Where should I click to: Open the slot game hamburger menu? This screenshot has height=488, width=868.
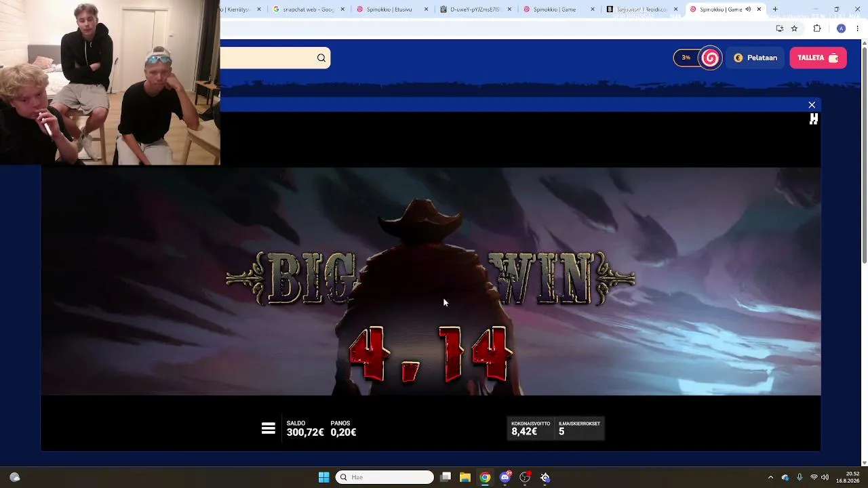click(x=269, y=428)
